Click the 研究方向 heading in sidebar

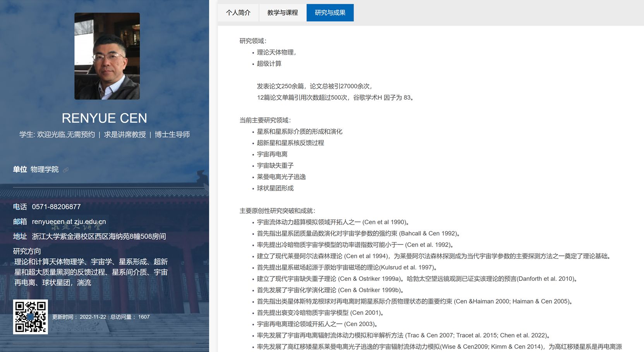pos(27,251)
